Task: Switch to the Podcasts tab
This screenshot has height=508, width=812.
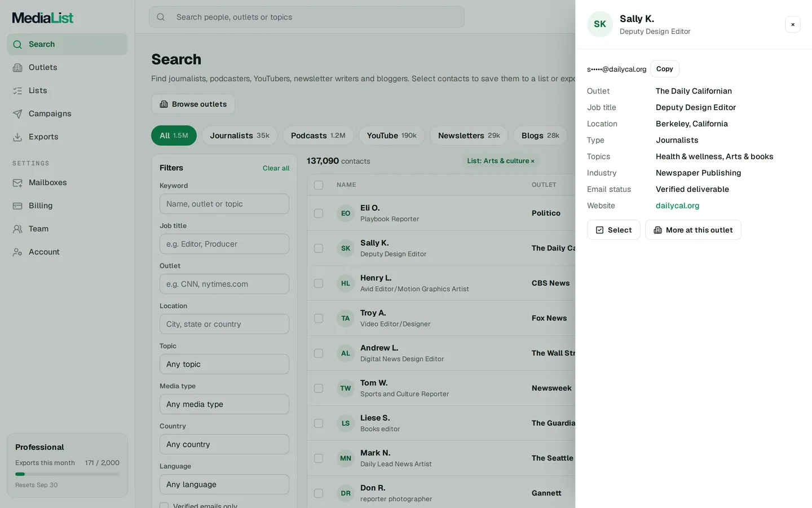Action: [x=318, y=135]
